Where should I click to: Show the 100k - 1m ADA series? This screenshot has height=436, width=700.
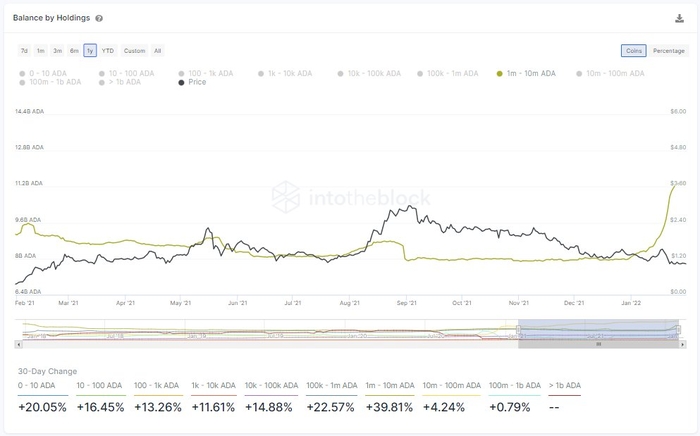(450, 73)
